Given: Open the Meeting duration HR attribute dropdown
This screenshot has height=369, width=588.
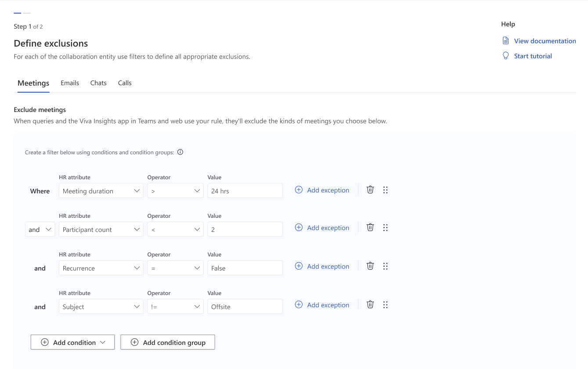Looking at the screenshot, I should (101, 191).
